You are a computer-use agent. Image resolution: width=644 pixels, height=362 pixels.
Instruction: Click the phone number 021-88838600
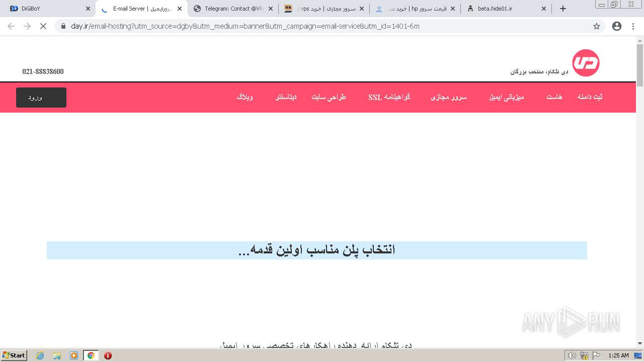pos(43,71)
